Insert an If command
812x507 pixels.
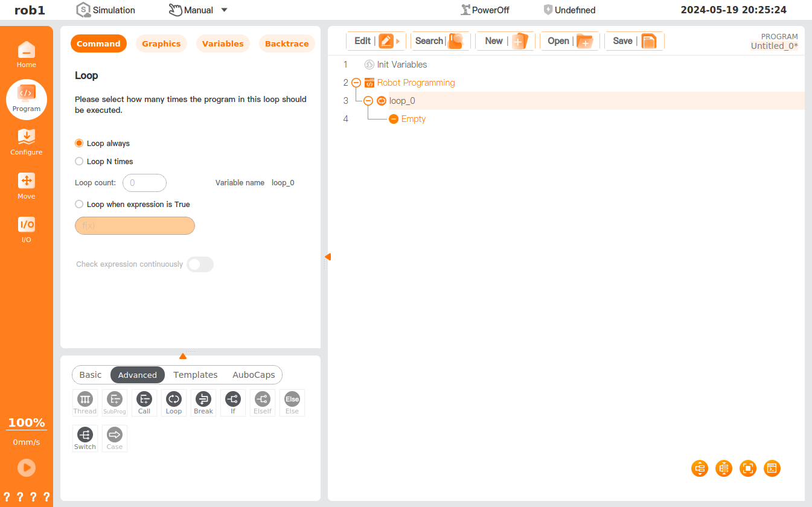tap(233, 403)
